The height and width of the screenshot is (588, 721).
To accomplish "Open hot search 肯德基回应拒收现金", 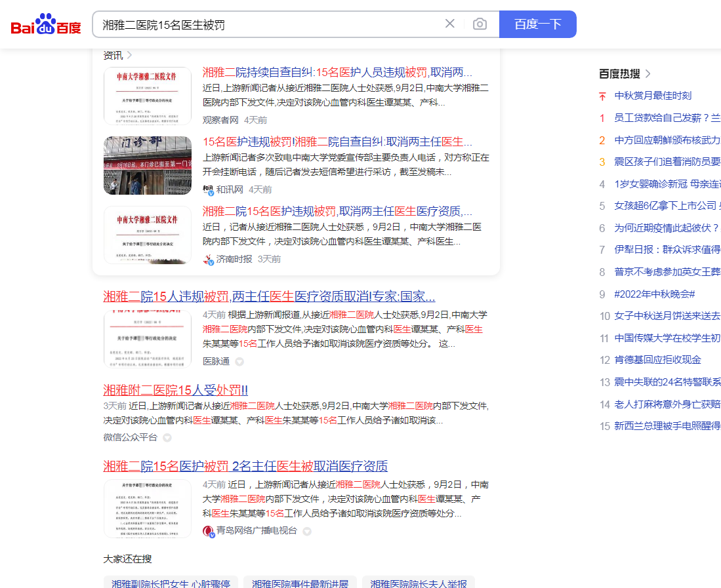I will (657, 360).
